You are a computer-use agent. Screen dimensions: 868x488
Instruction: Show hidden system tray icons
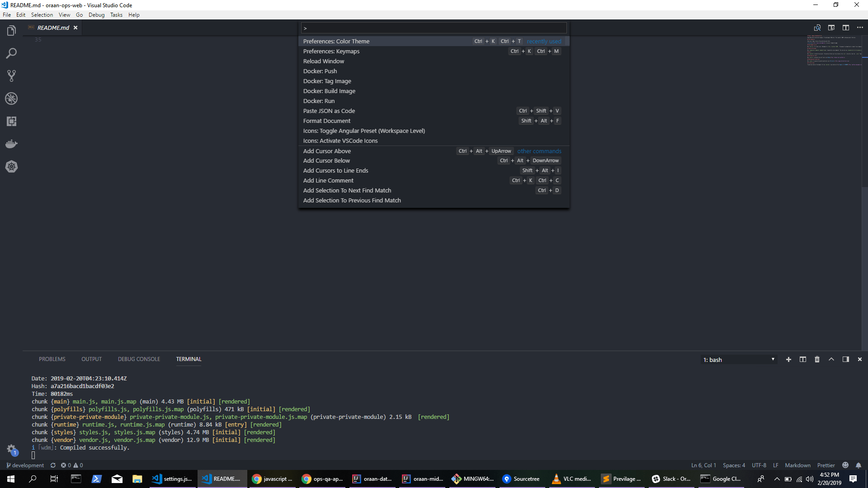pyautogui.click(x=777, y=479)
